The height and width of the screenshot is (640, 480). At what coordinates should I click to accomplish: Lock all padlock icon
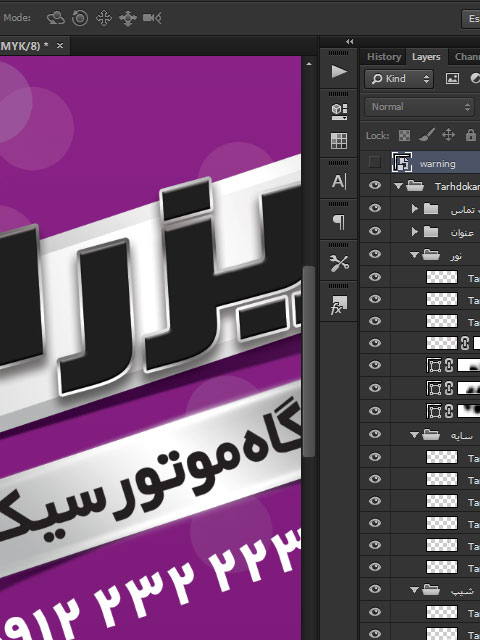click(x=470, y=135)
